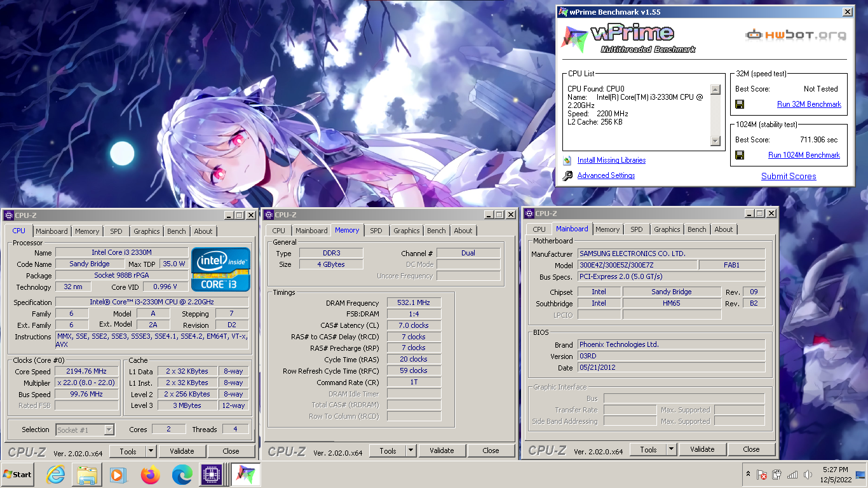
Task: Open About tab in the Memory CPU-Z window
Action: coord(463,231)
